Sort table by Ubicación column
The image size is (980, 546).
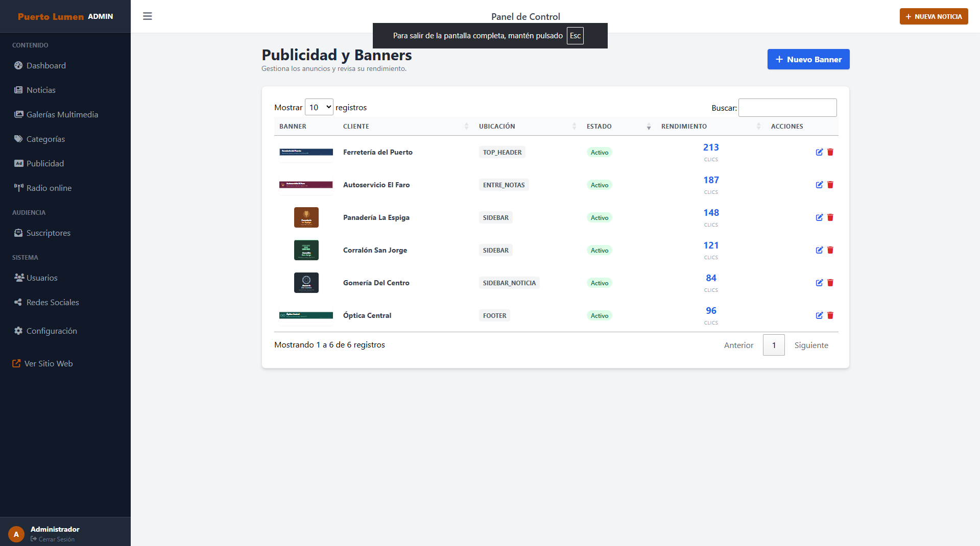click(528, 126)
